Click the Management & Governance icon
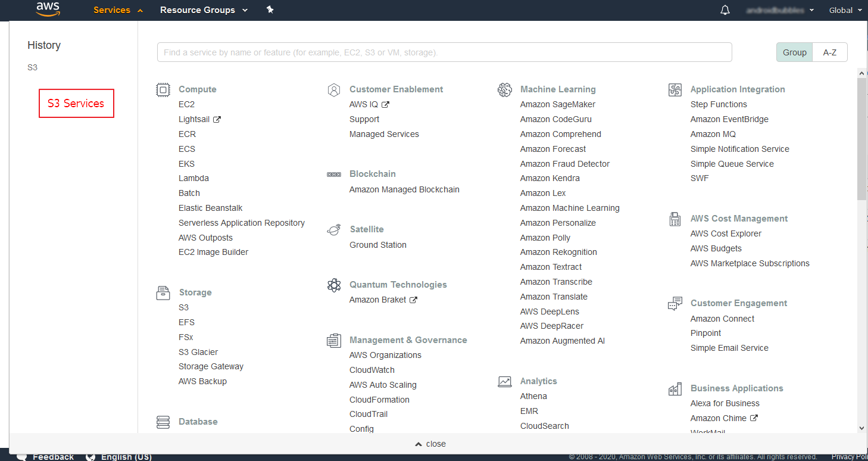This screenshot has width=868, height=461. pos(334,340)
